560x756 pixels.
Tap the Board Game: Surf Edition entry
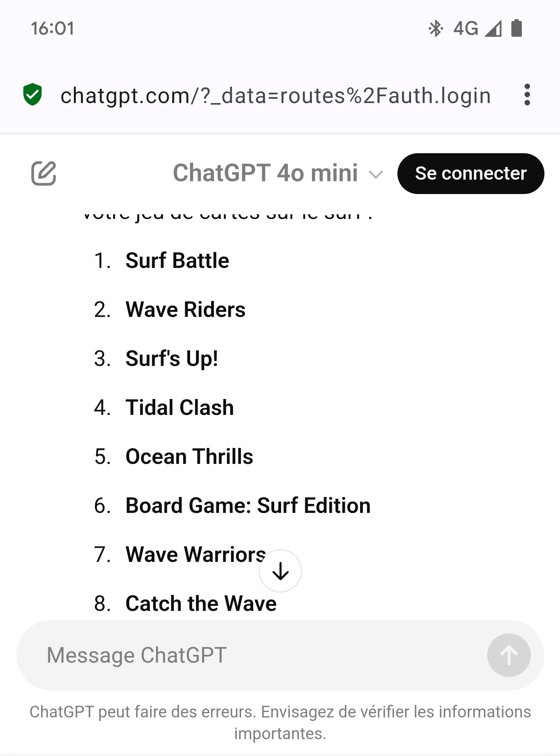click(248, 506)
